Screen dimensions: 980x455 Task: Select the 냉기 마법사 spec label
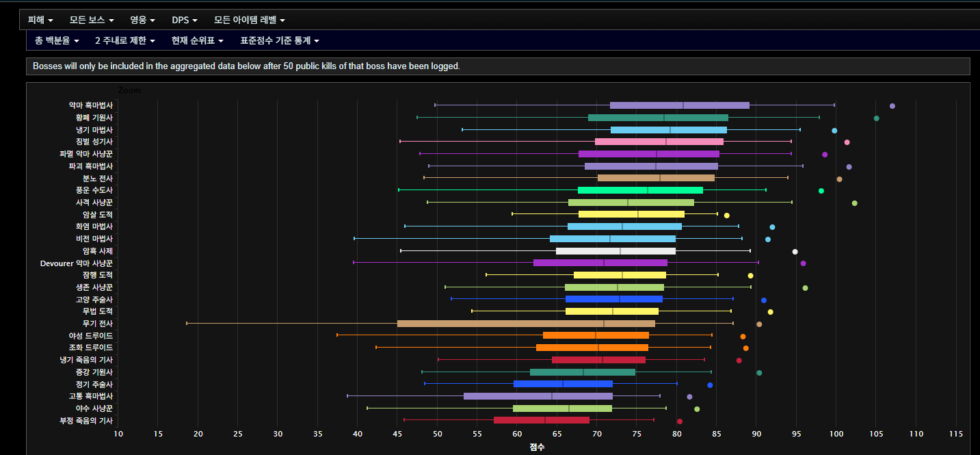(94, 130)
